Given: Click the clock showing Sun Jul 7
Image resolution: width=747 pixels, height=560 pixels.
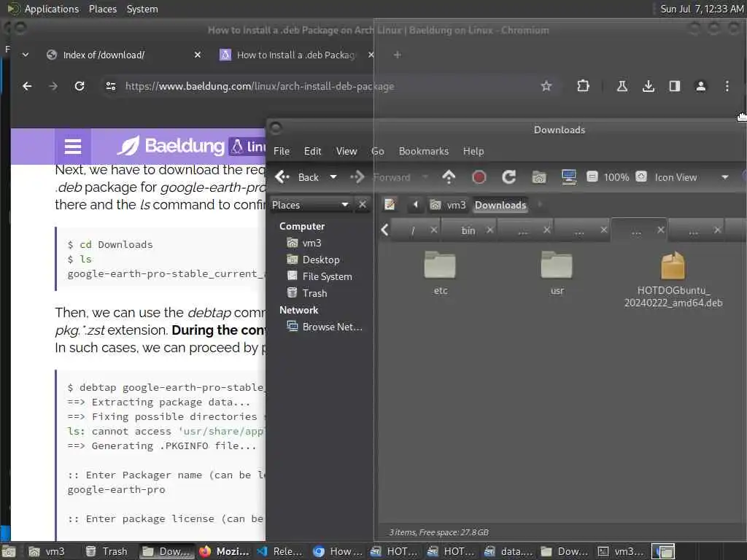Looking at the screenshot, I should tap(702, 9).
